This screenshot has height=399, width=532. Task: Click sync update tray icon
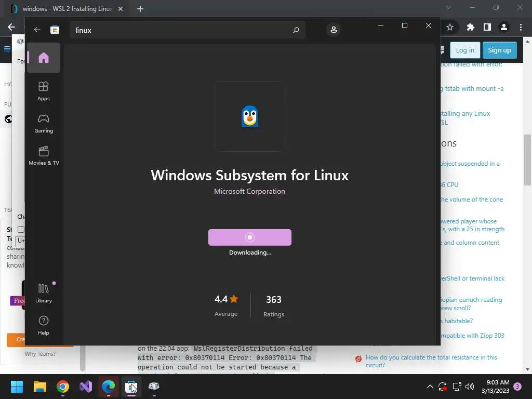click(443, 387)
